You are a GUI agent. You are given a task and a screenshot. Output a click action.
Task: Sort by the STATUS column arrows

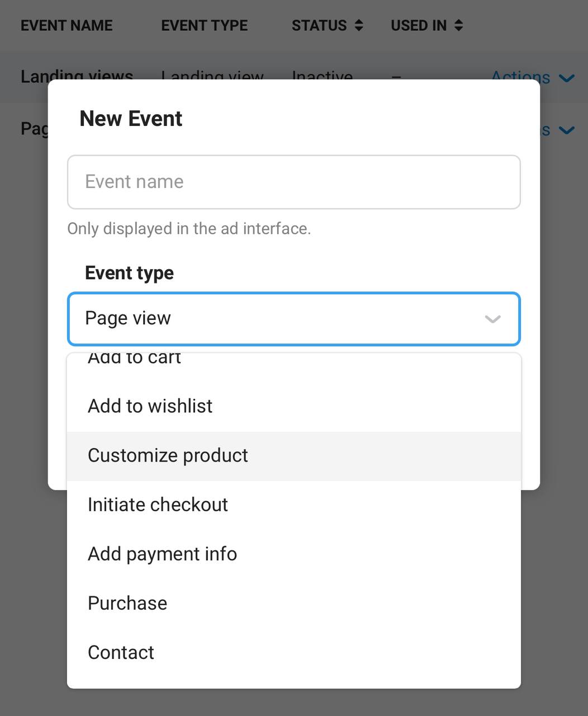point(359,25)
